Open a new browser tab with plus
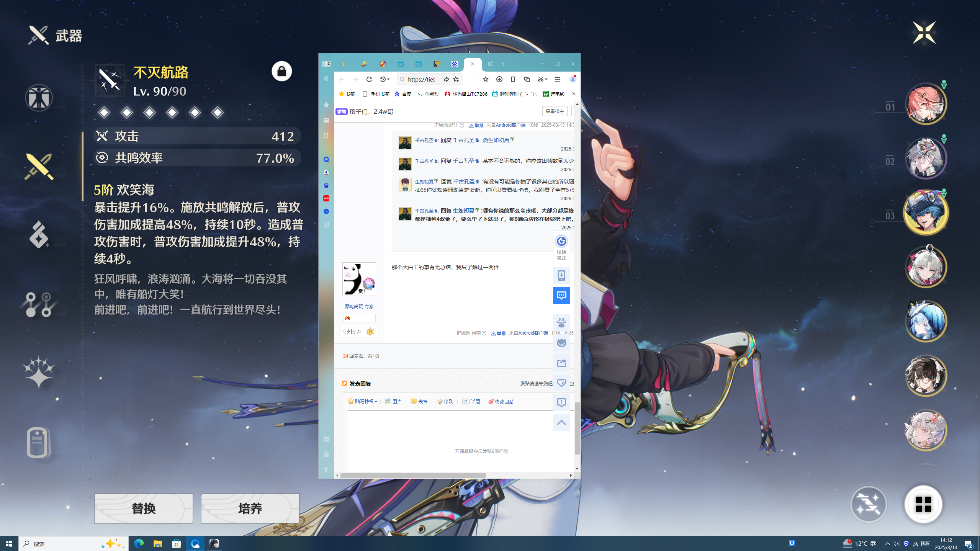Image resolution: width=980 pixels, height=551 pixels. [x=503, y=64]
